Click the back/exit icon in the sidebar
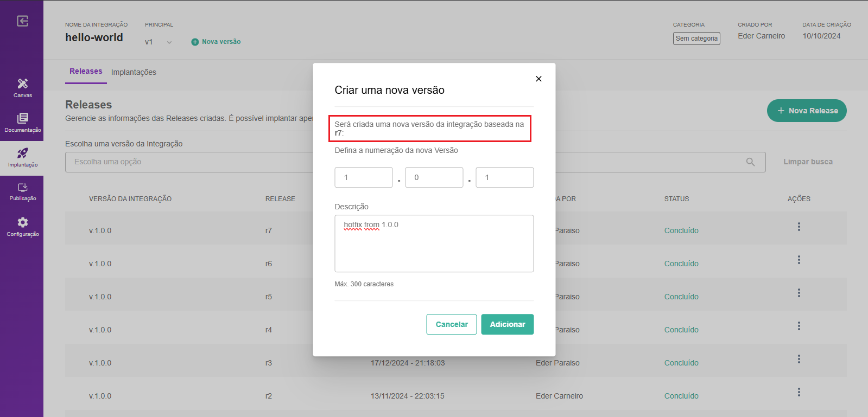Viewport: 868px width, 417px height. tap(22, 21)
